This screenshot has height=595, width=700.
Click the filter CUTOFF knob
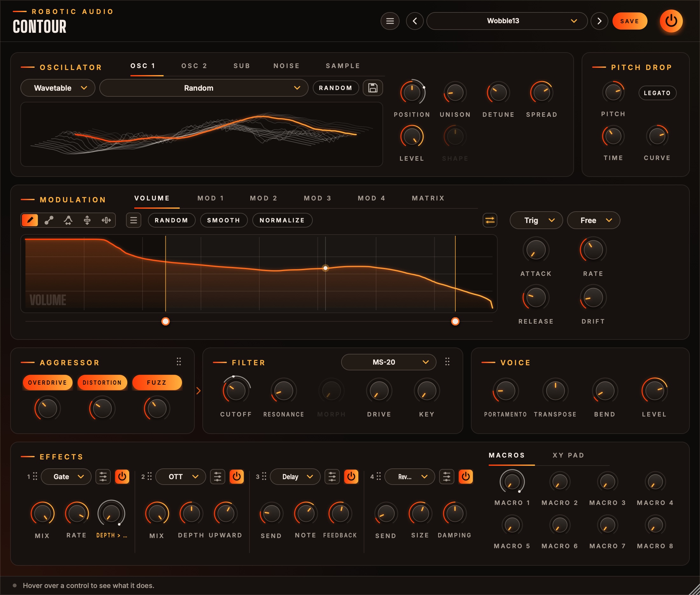(236, 390)
